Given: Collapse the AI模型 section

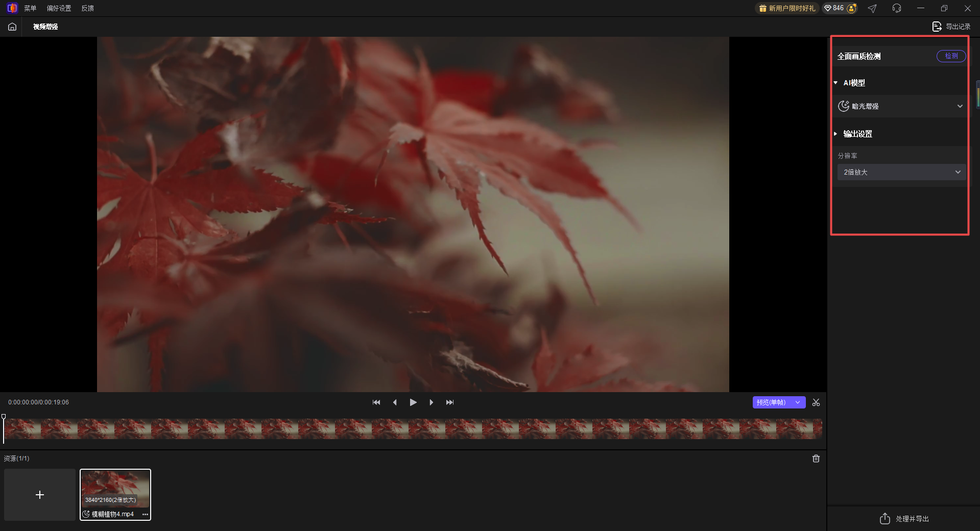Looking at the screenshot, I should [836, 83].
